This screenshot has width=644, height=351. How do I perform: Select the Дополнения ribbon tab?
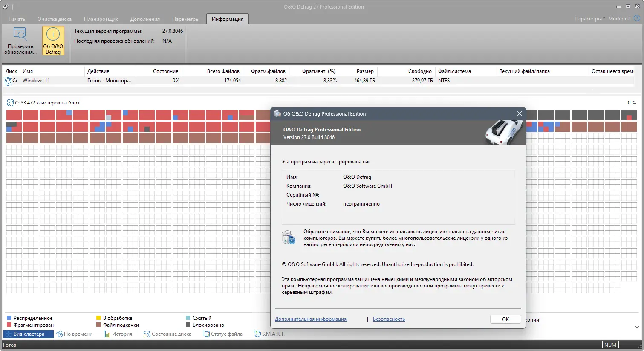click(x=145, y=19)
